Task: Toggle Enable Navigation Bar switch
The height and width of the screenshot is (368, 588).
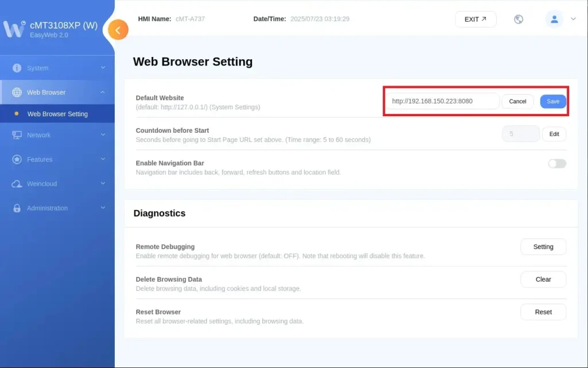Action: [x=557, y=164]
